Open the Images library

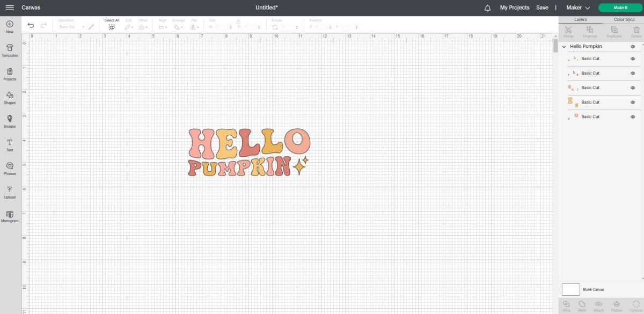(10, 121)
